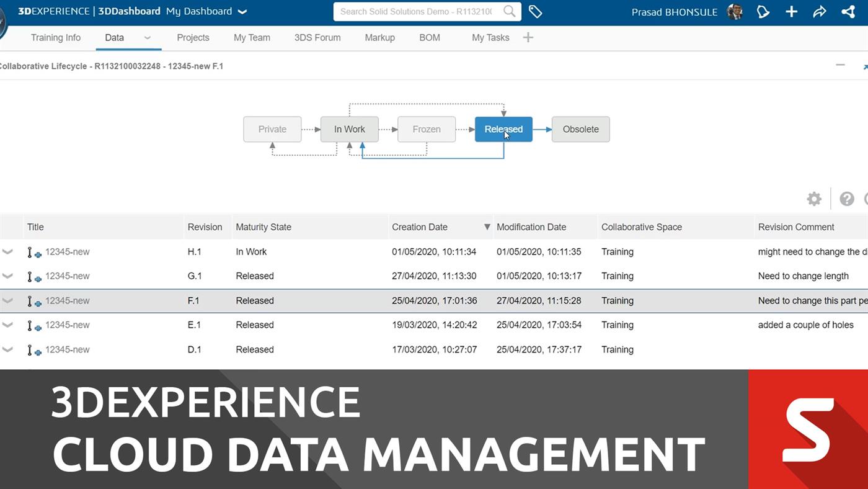This screenshot has width=868, height=489.
Task: Select the Obsolete lifecycle state
Action: click(x=580, y=129)
